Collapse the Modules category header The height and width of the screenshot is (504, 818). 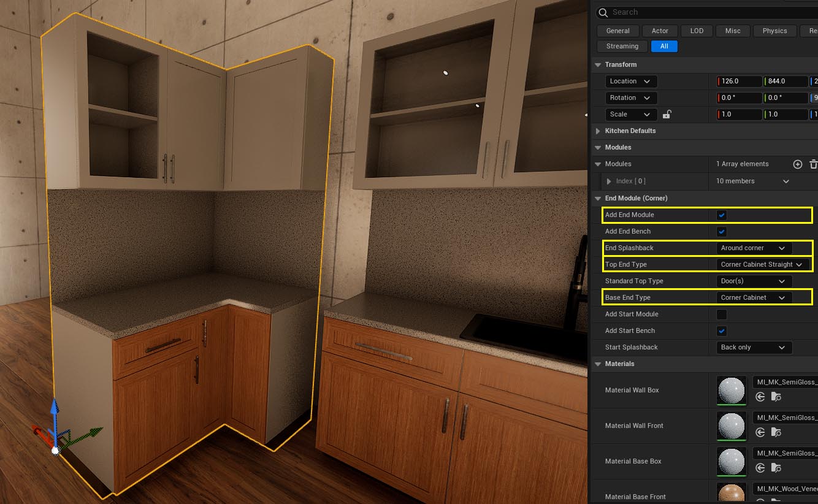point(598,147)
